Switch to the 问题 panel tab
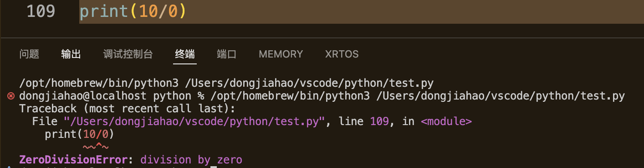The width and height of the screenshot is (644, 168). tap(29, 54)
